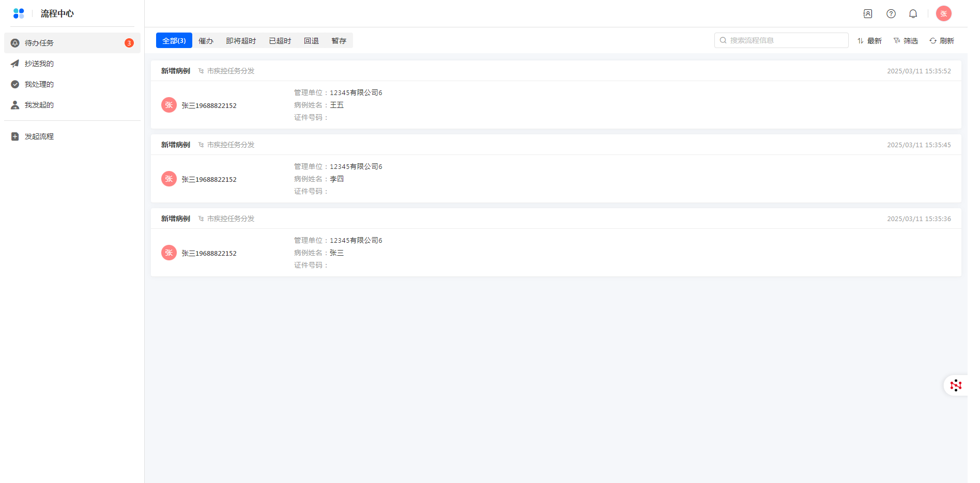Click the 发起流程 plus icon
Viewport: 980px width, 483px height.
coord(15,136)
